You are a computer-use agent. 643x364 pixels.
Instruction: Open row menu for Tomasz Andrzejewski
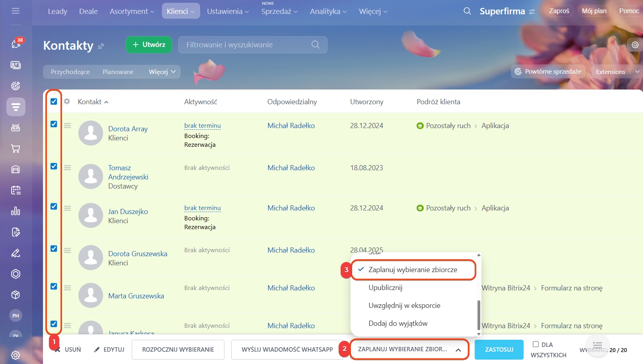[x=68, y=168]
